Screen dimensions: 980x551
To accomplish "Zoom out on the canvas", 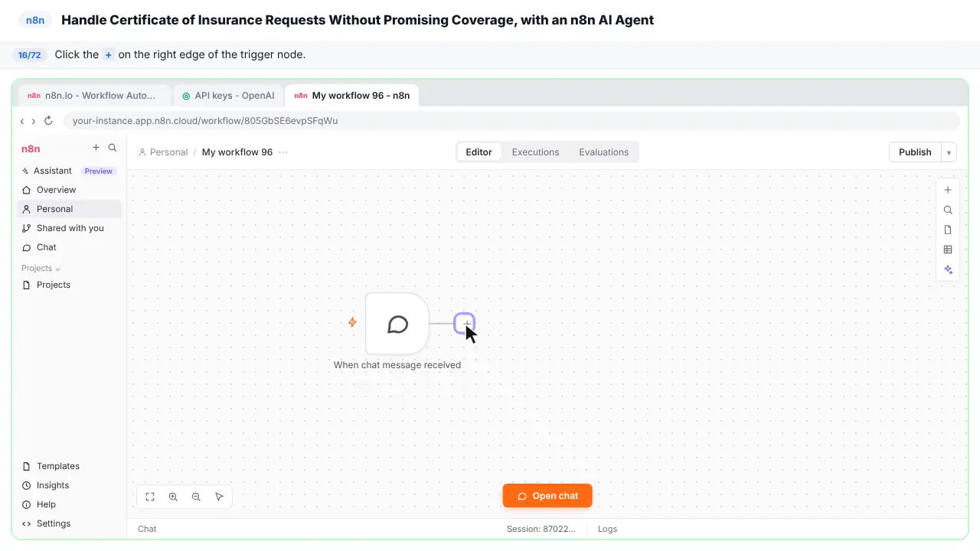I will point(196,497).
